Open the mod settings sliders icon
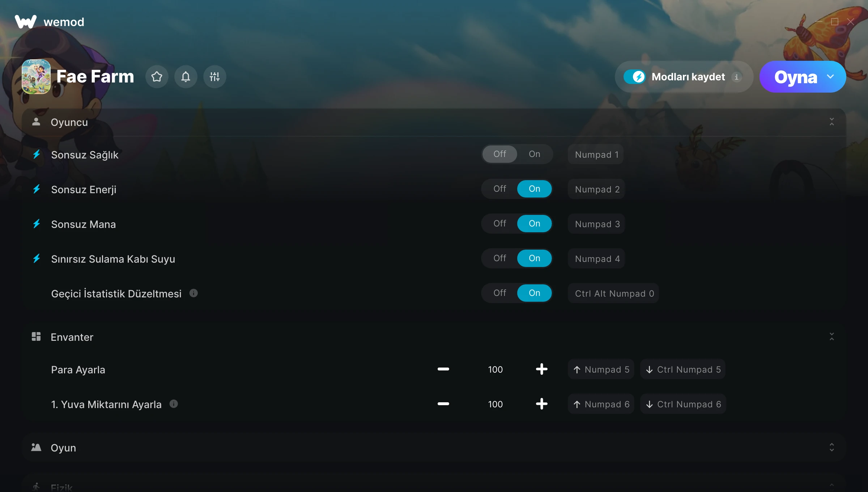 click(215, 77)
